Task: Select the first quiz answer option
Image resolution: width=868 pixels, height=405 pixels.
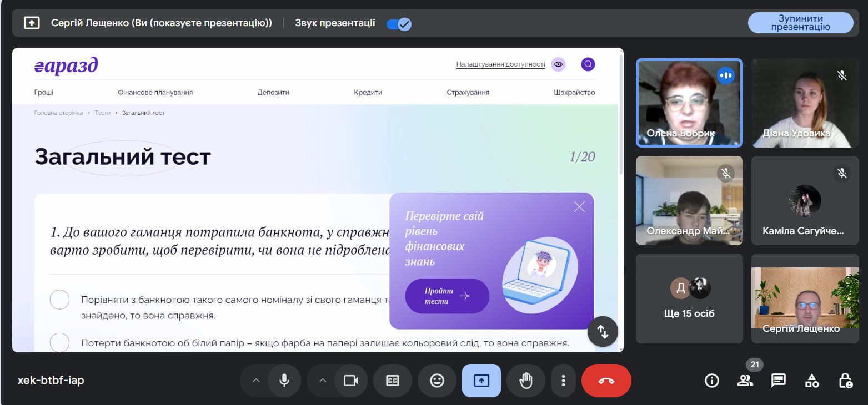Action: pos(59,299)
